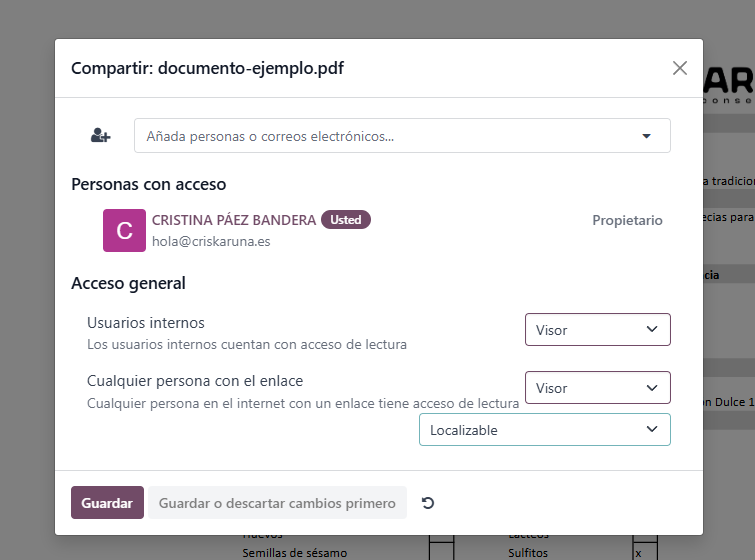This screenshot has height=560, width=755.
Task: Click the Personas con acceso heading
Action: coord(149,184)
